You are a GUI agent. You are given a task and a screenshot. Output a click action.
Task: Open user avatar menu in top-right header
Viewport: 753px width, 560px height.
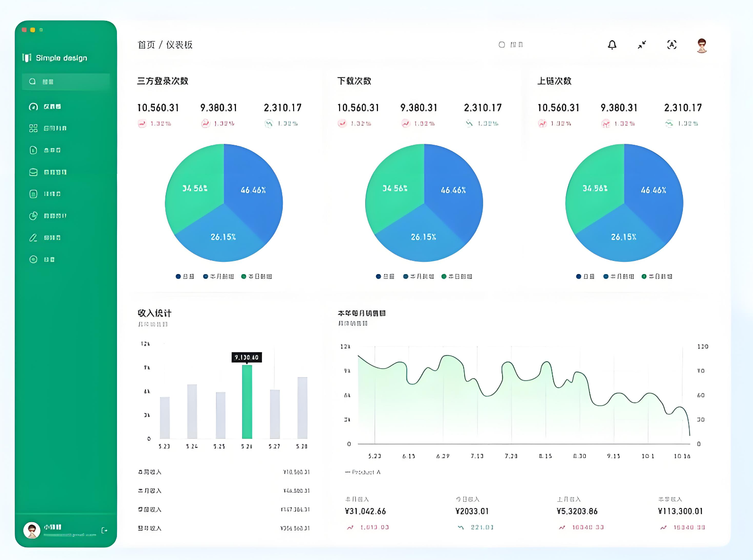pos(702,45)
